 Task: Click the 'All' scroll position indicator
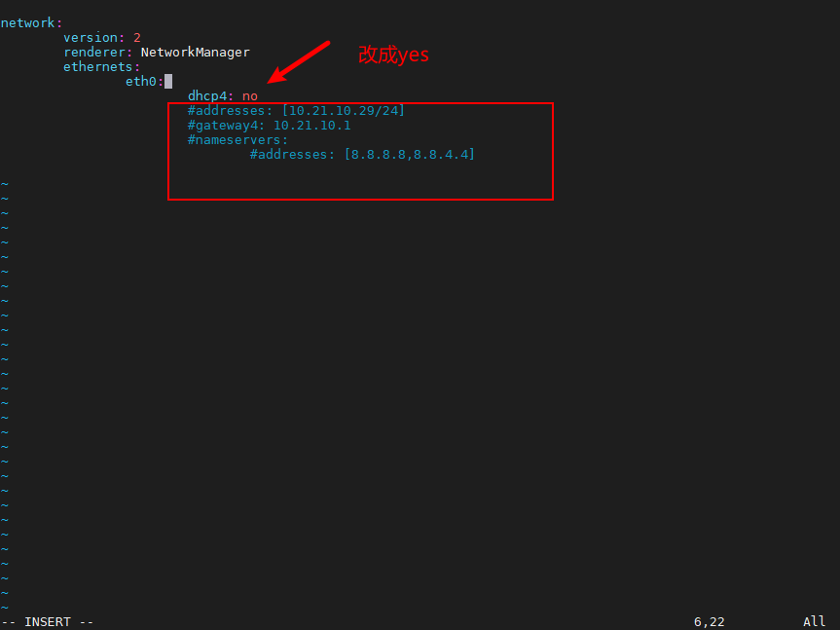click(815, 621)
